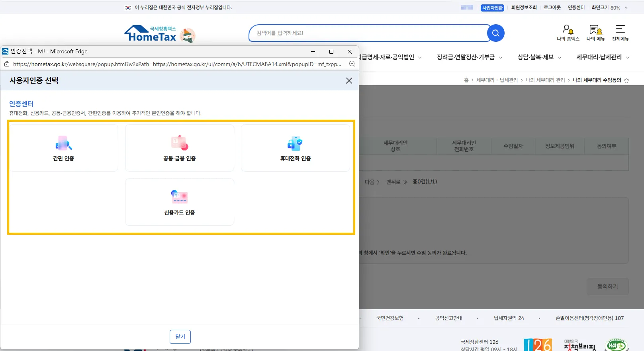Image resolution: width=644 pixels, height=351 pixels.
Task: Go to 다음 page in pagination
Action: point(372,182)
